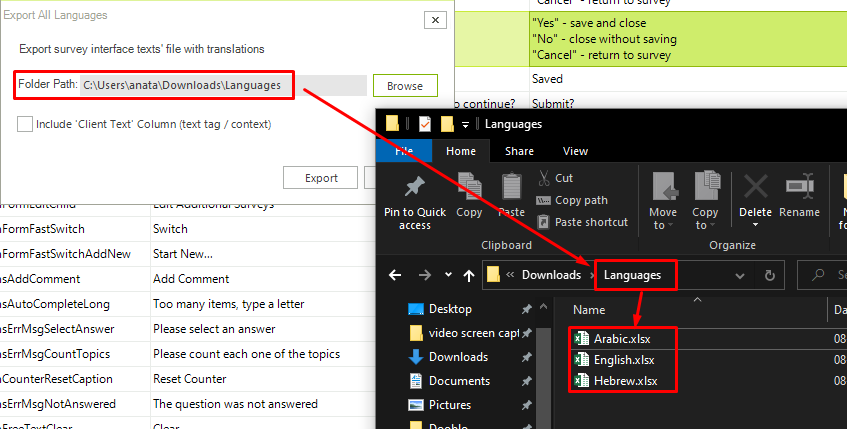Click 'Submit?' cell in table
Image resolution: width=847 pixels, height=429 pixels.
[x=553, y=103]
